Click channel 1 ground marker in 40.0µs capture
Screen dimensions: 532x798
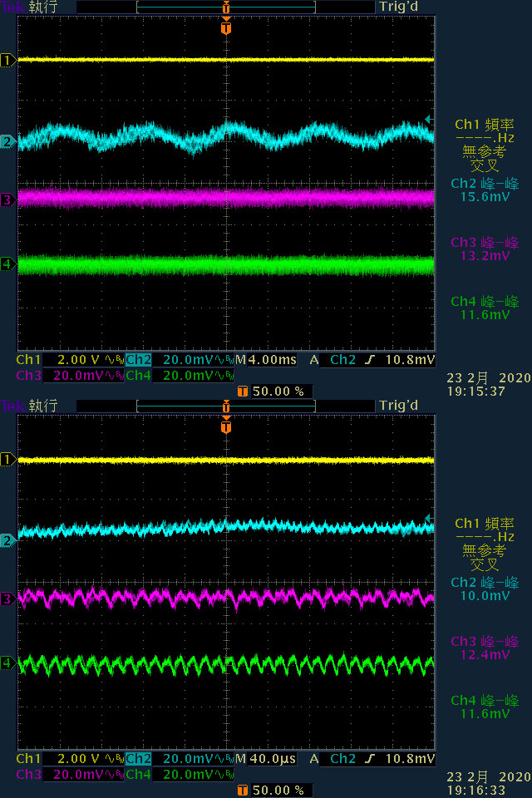click(x=7, y=460)
